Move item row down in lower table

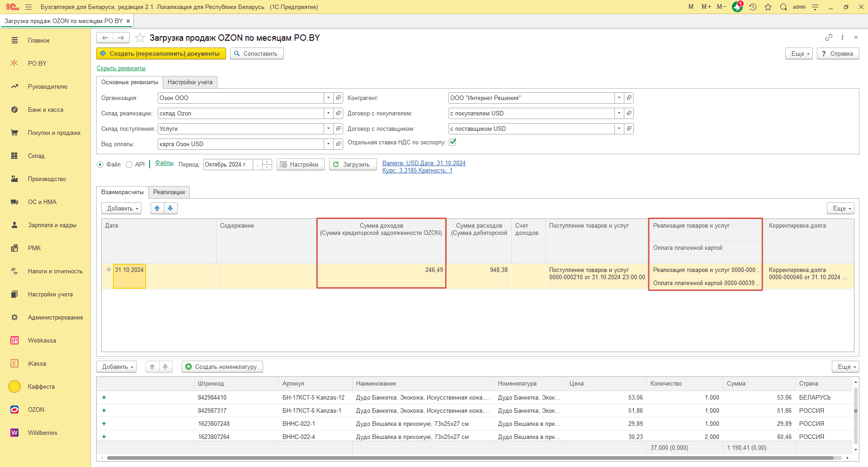coord(165,367)
